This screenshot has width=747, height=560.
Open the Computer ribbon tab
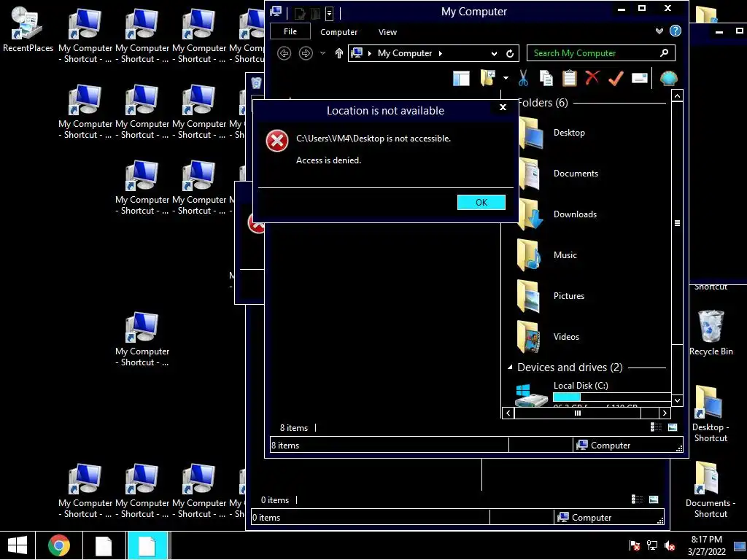pos(338,32)
